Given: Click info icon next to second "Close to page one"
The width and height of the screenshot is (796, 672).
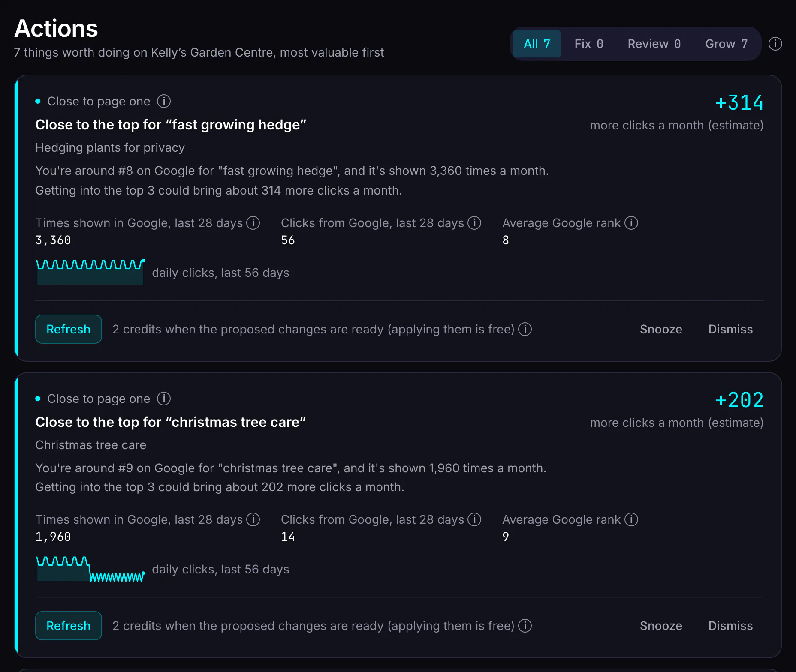Looking at the screenshot, I should (164, 399).
